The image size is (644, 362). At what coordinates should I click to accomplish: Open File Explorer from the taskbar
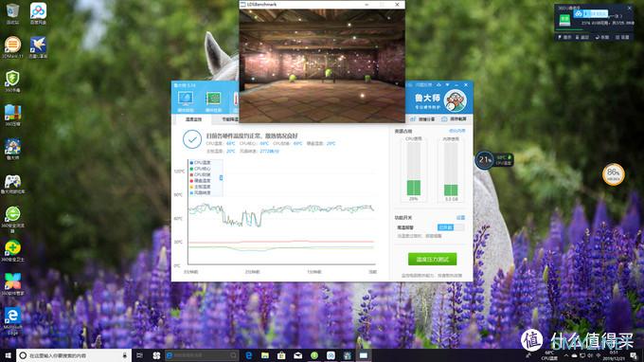[x=265, y=355]
